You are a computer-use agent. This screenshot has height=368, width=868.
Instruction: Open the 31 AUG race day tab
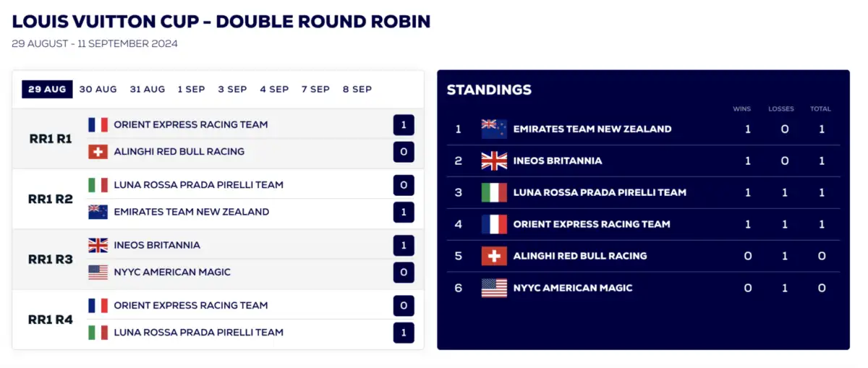point(148,89)
